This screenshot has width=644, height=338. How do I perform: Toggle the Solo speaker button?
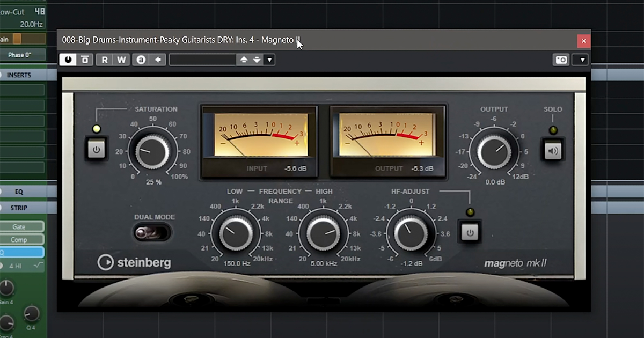[553, 151]
